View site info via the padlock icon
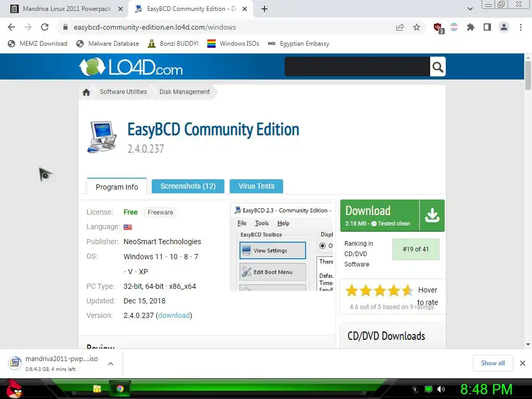Image resolution: width=532 pixels, height=399 pixels. 65,27
